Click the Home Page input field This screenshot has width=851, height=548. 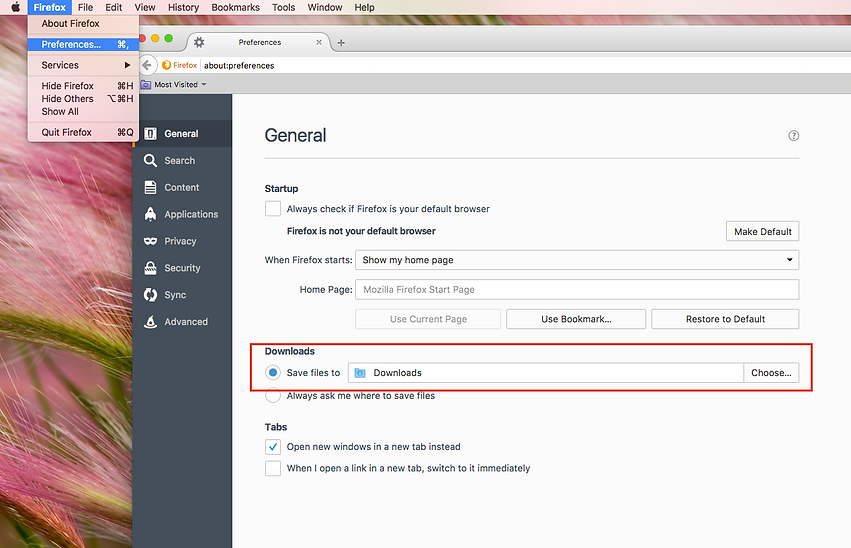577,289
